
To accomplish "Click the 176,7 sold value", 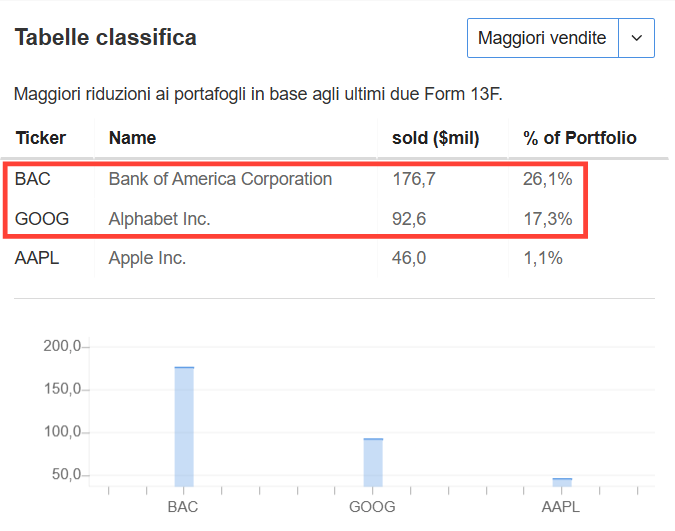I will coord(414,179).
